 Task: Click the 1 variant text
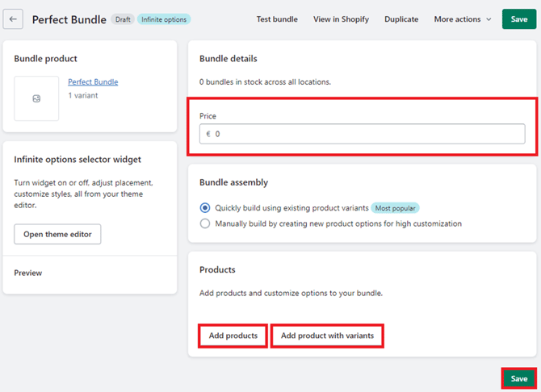83,96
